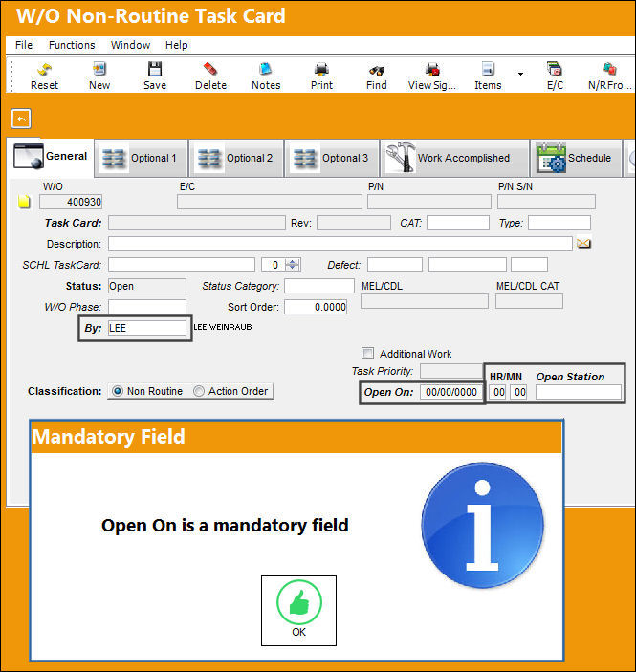
Task: Click the E/C input field
Action: click(270, 202)
